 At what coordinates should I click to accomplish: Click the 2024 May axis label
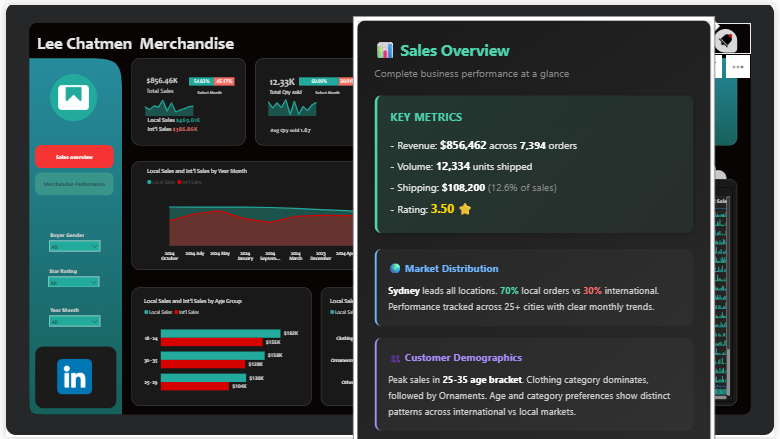click(x=219, y=254)
